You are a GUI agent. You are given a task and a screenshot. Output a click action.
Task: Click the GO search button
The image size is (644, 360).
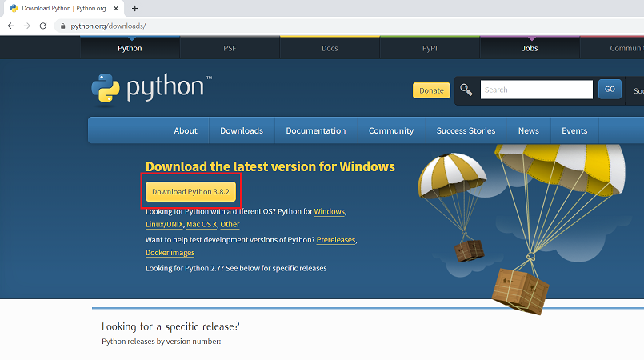(x=610, y=89)
